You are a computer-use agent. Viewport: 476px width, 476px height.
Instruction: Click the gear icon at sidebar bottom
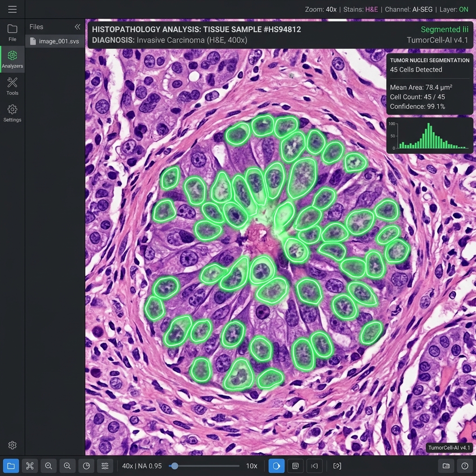click(x=12, y=445)
